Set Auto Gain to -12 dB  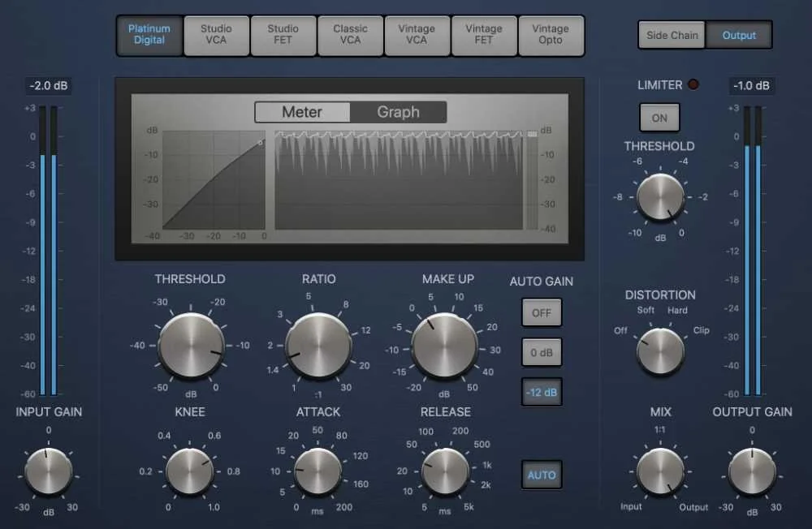pos(542,392)
